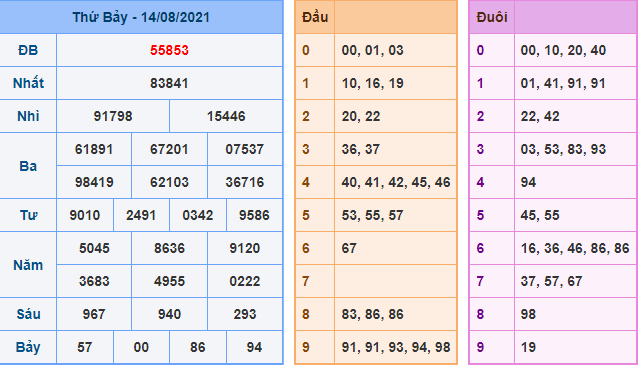
Task: Click third prize number 07537
Action: 245,150
